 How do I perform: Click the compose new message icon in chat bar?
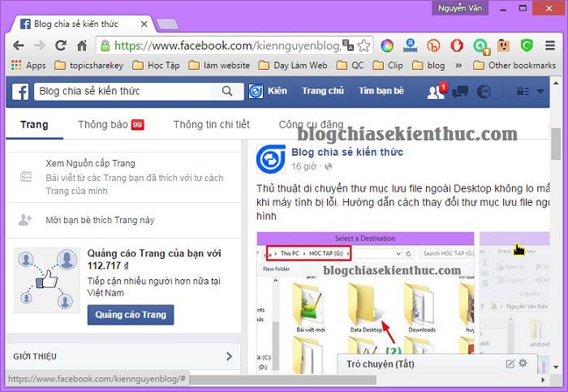[510, 364]
